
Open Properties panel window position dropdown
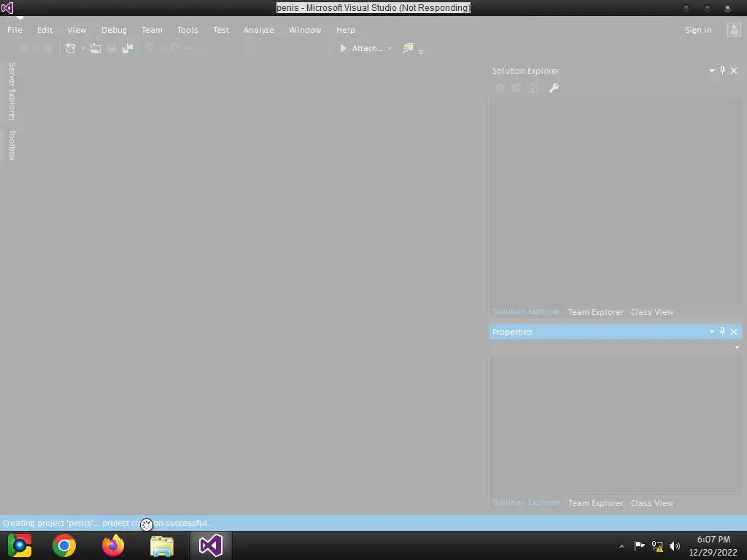tap(711, 332)
